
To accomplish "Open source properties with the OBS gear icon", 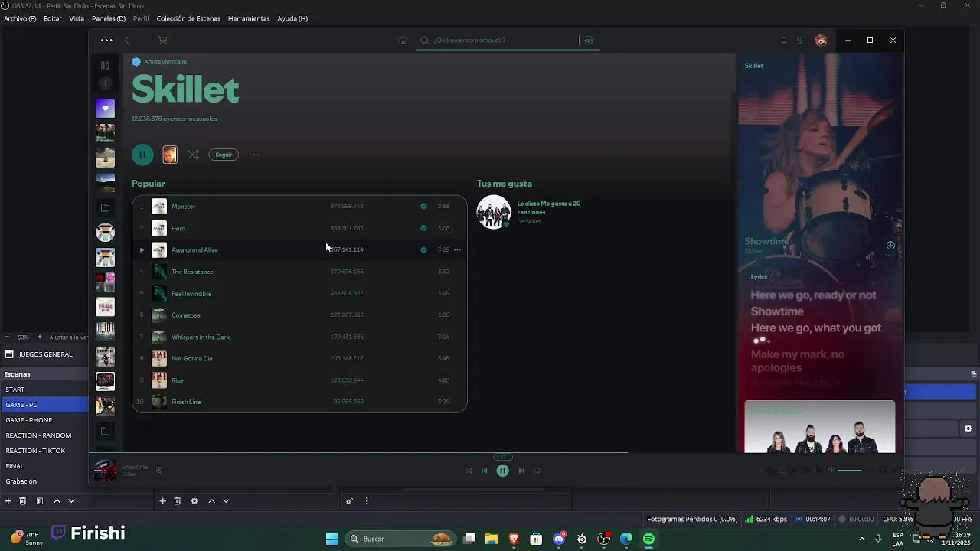I will pos(194,501).
